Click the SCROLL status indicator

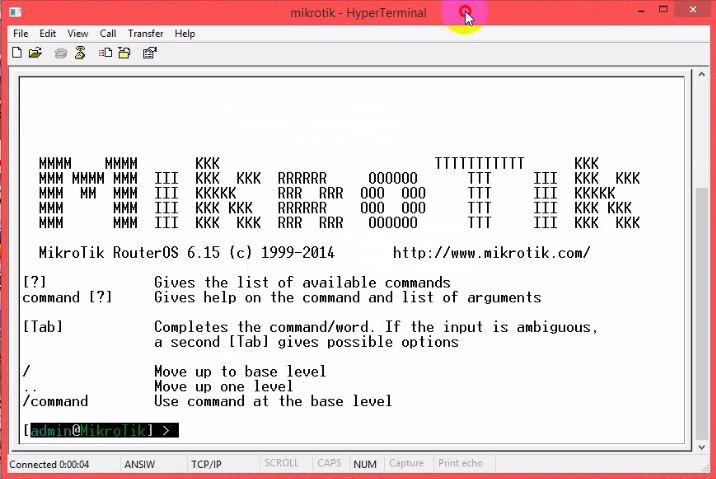pos(281,463)
